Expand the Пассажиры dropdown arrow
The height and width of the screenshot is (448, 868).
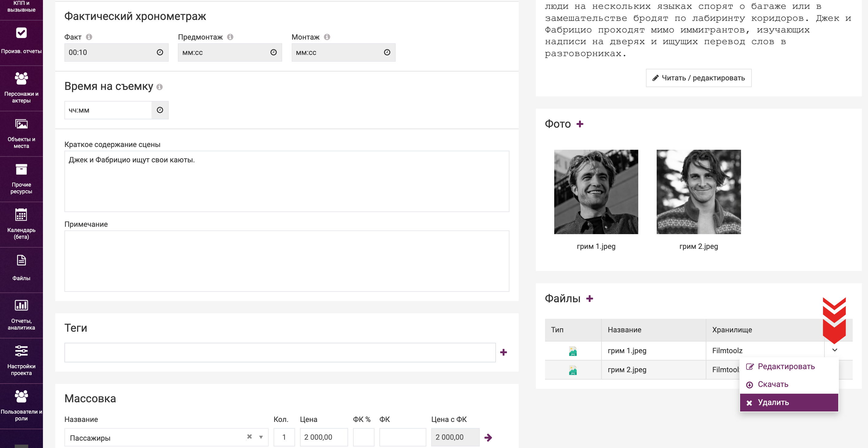[261, 437]
